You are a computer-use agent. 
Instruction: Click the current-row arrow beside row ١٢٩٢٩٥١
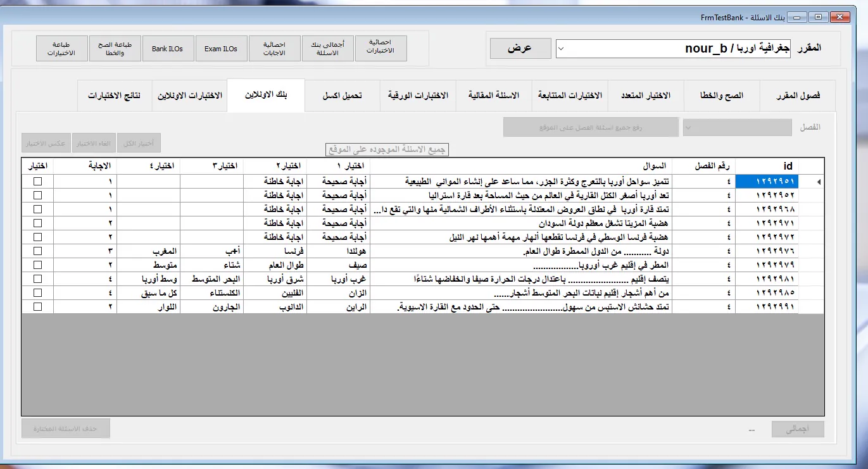[820, 182]
